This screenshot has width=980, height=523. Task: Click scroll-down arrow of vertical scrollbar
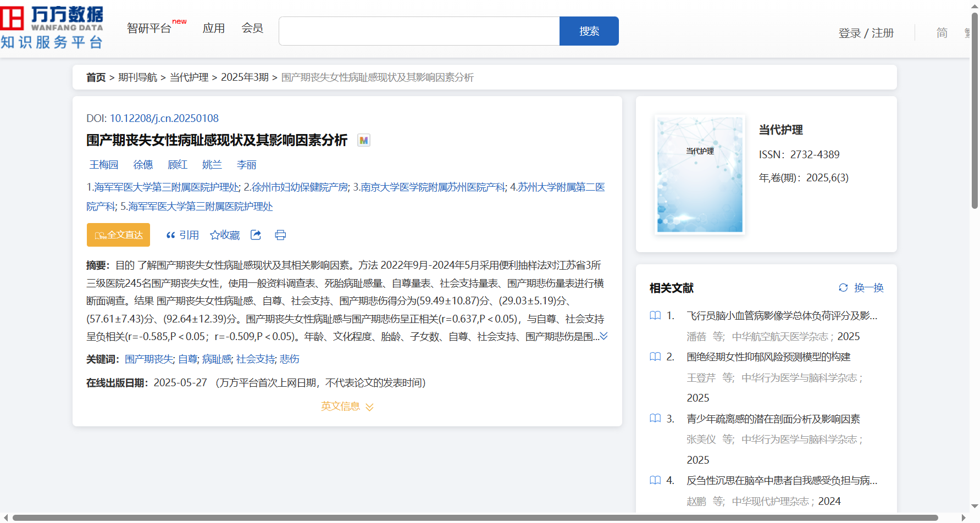pyautogui.click(x=975, y=507)
